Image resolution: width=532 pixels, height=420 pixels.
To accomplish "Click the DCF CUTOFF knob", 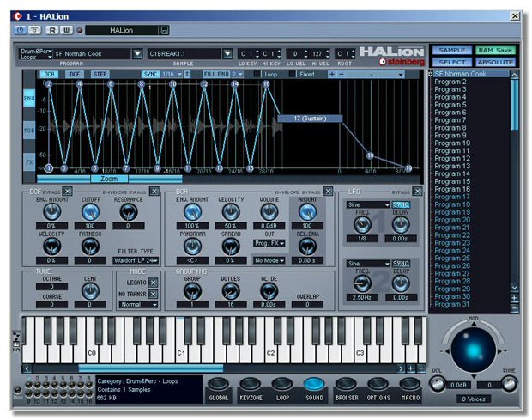I will (90, 212).
